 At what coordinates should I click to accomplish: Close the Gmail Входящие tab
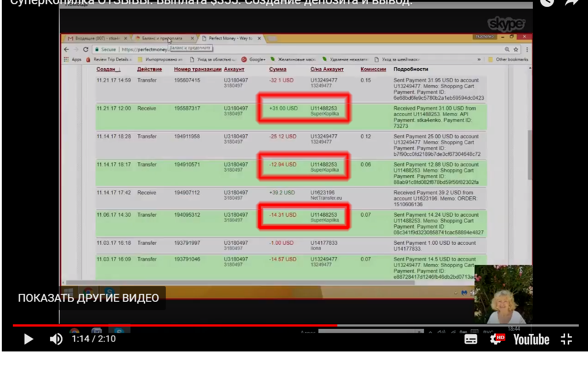point(124,39)
